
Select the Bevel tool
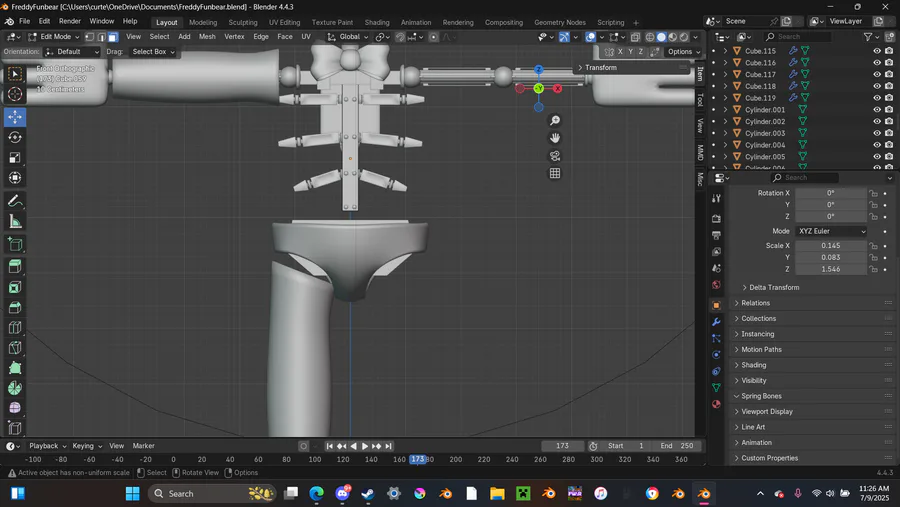click(x=15, y=307)
